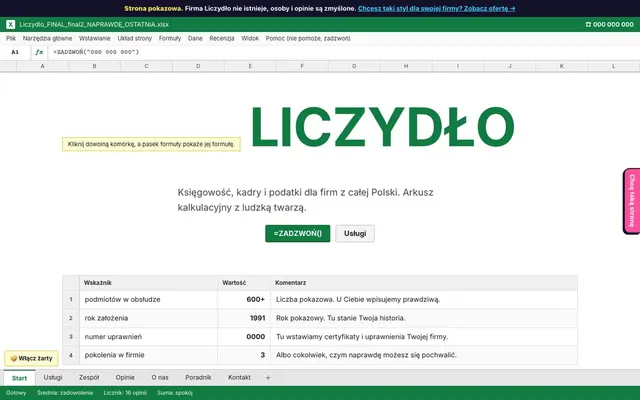Viewport: 640px width, 400px height.
Task: Switch to the Poradnik sheet tab
Action: click(198, 378)
